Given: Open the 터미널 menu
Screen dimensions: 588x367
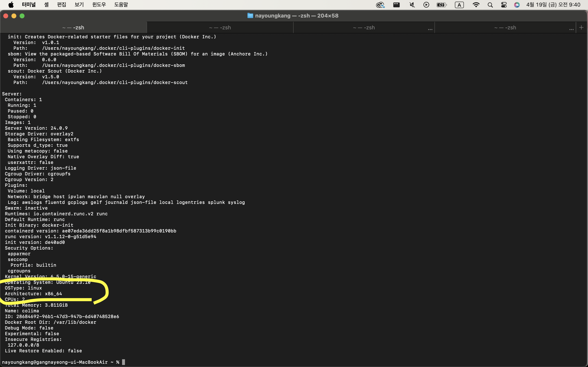Looking at the screenshot, I should point(29,5).
